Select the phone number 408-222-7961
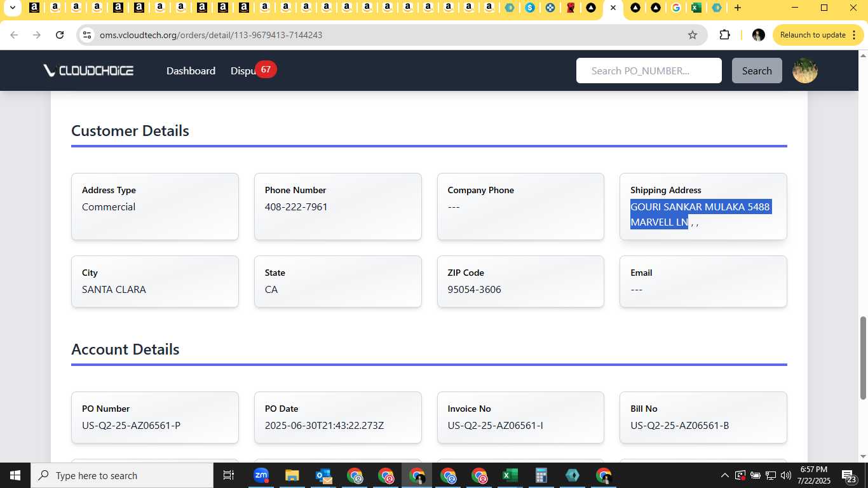Screen dimensions: 868x488 [296, 207]
